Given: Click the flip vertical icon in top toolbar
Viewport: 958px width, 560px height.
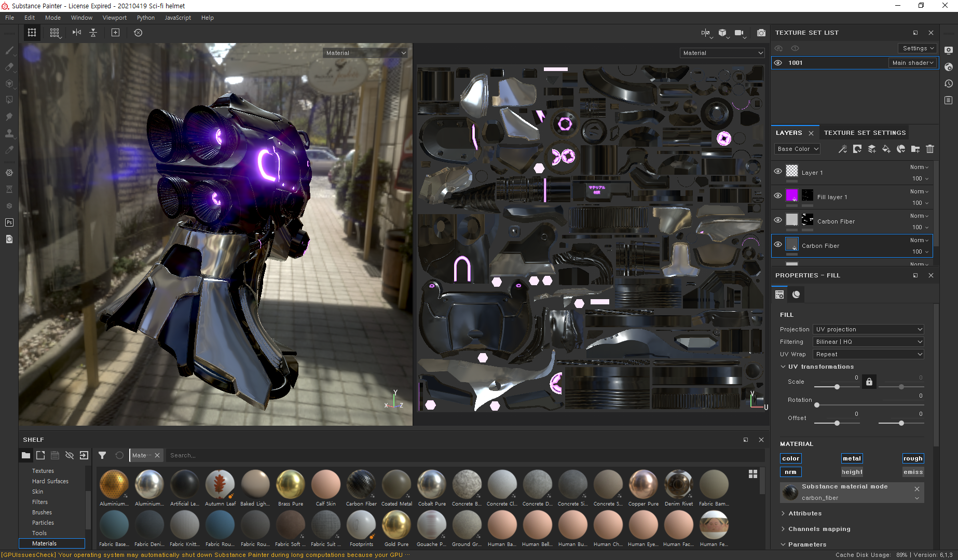Looking at the screenshot, I should click(93, 33).
